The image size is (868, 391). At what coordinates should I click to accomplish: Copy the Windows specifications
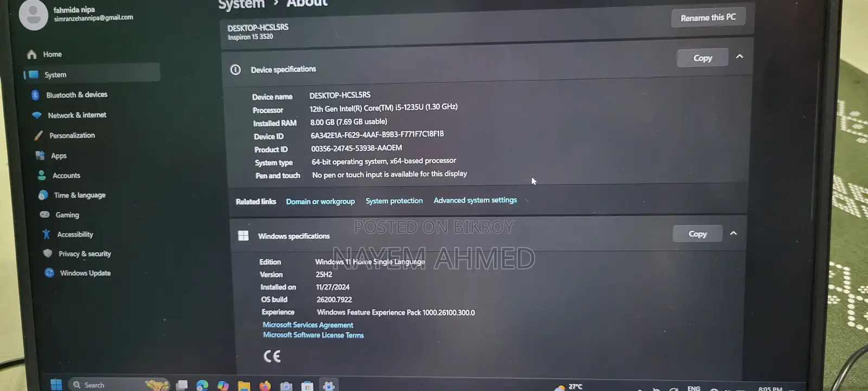[698, 234]
